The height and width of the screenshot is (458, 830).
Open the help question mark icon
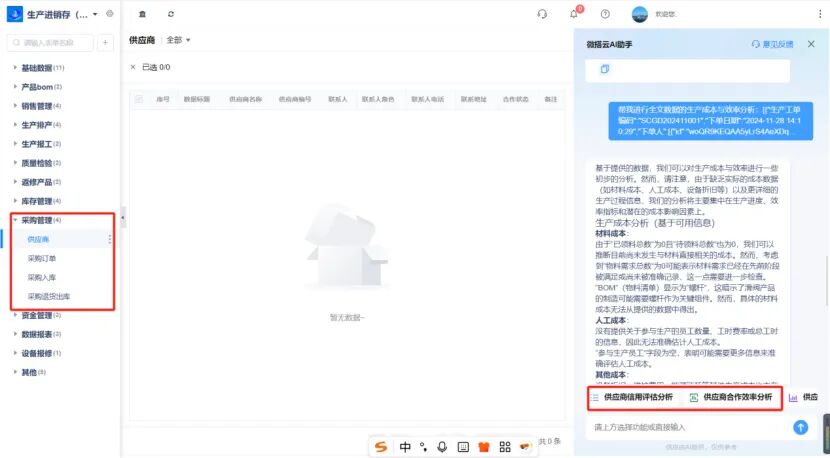click(605, 14)
